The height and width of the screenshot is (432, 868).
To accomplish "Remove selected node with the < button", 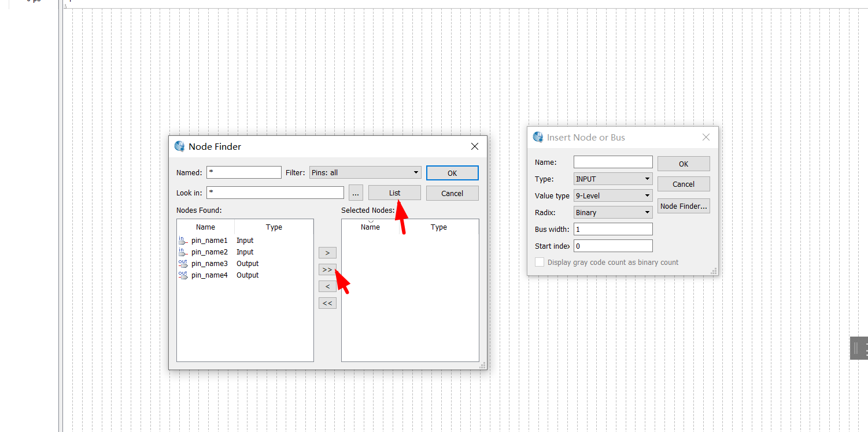I will 327,286.
